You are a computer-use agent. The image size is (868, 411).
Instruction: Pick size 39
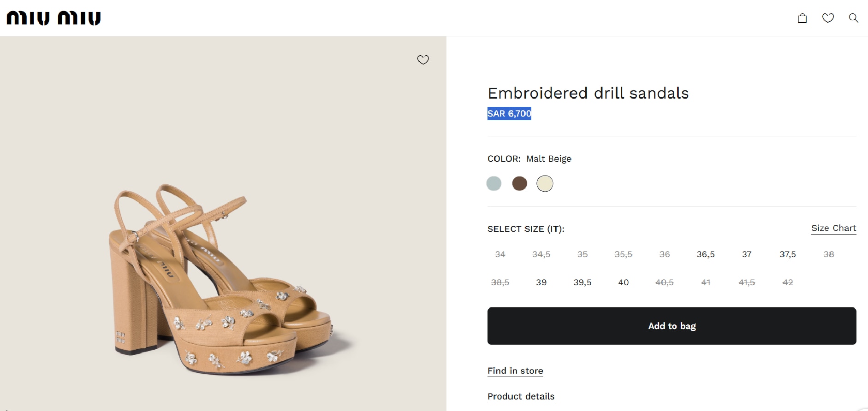[x=541, y=282]
